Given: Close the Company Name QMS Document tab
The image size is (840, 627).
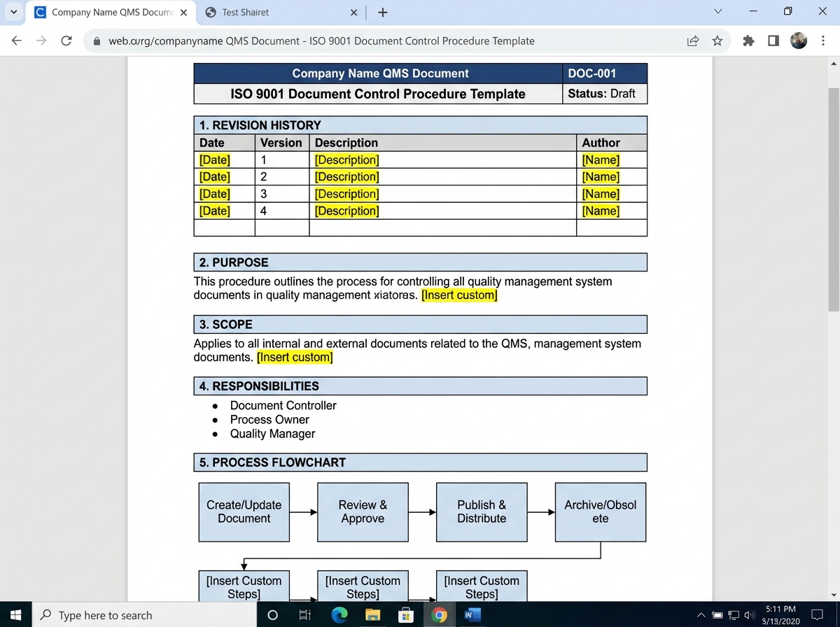Looking at the screenshot, I should click(x=183, y=13).
